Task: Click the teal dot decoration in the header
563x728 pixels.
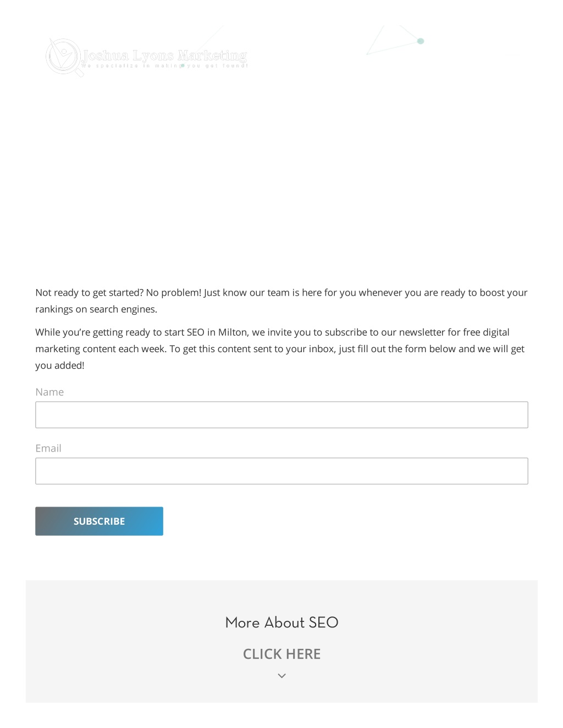Action: tap(421, 41)
